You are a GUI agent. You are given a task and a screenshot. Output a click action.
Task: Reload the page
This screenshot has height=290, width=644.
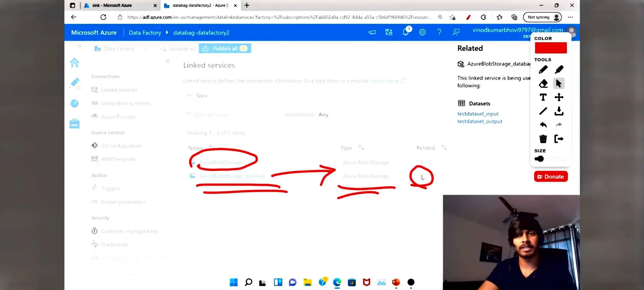point(103,17)
